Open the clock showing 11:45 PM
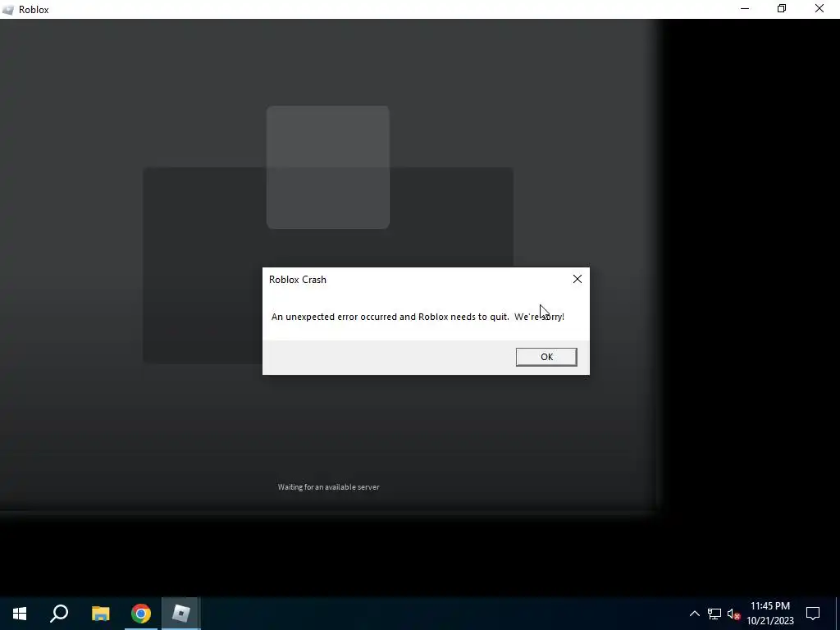The image size is (840, 630). click(769, 614)
